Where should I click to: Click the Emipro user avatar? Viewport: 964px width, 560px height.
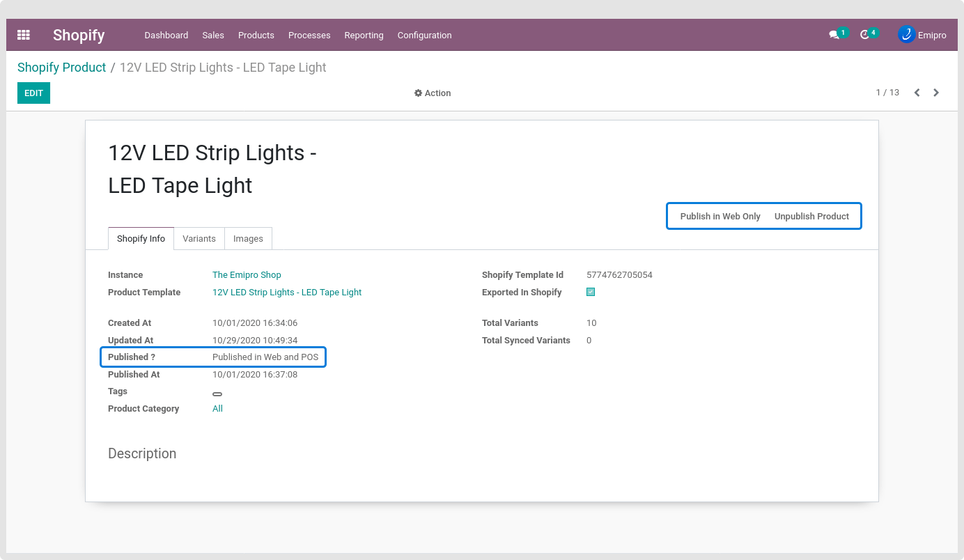[x=906, y=35]
